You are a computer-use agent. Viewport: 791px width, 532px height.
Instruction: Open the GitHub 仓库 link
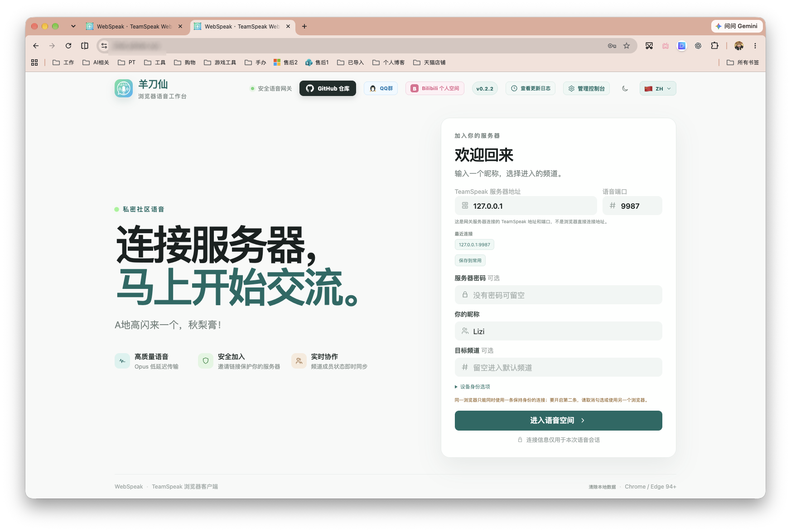click(328, 88)
